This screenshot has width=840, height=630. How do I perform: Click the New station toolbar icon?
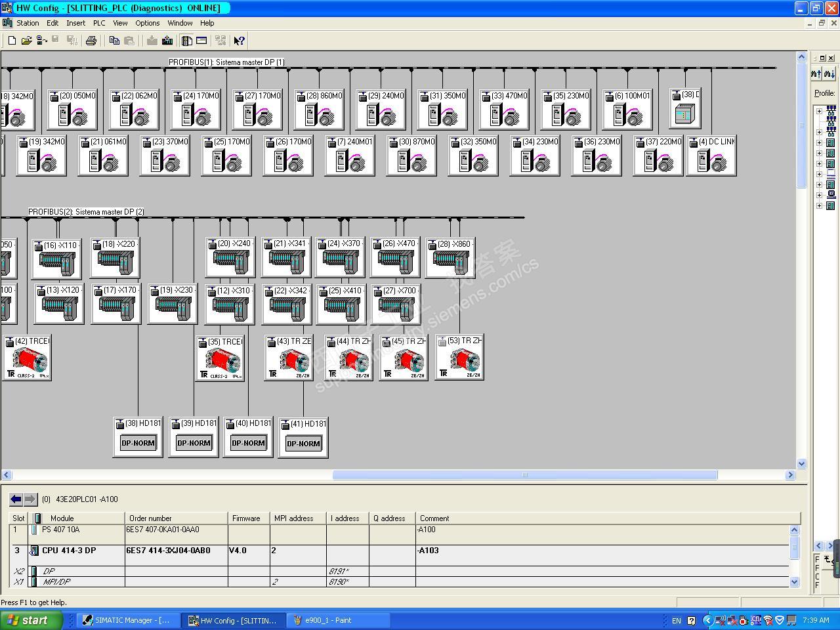click(12, 41)
